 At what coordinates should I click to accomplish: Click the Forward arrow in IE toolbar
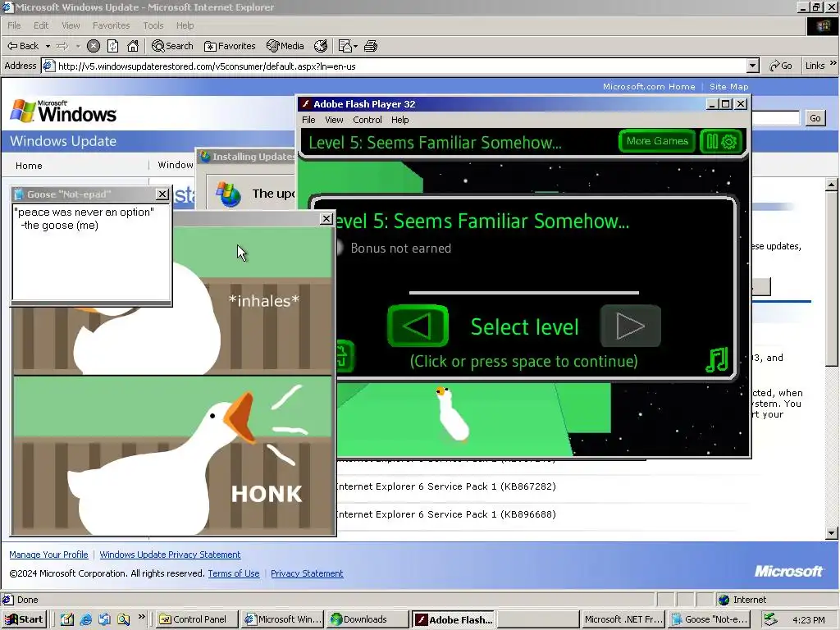click(62, 46)
